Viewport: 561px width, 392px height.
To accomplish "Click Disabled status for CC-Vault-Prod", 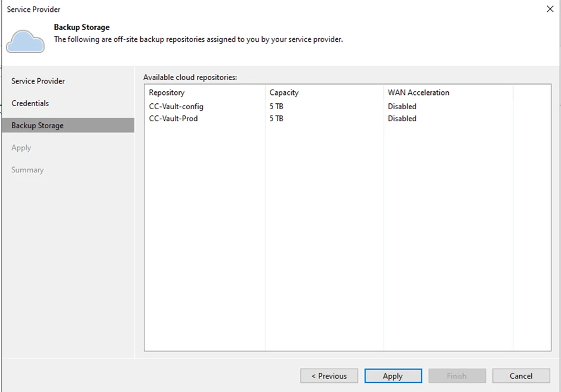I will pos(402,119).
